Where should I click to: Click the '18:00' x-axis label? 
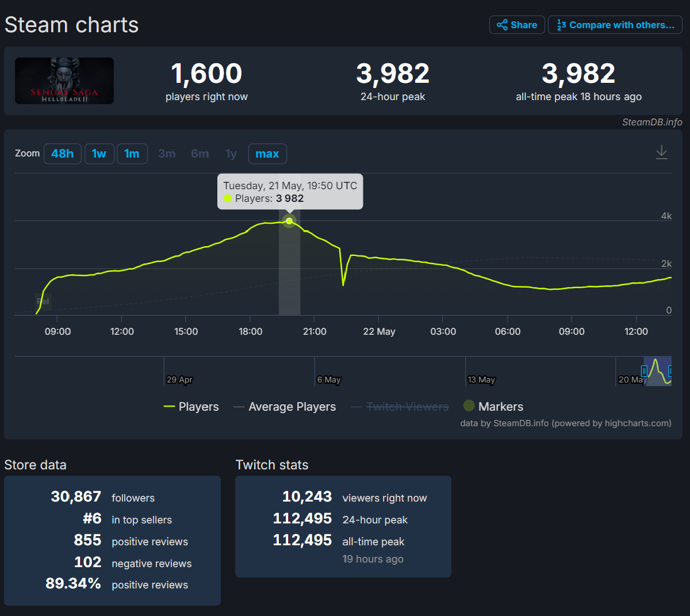click(250, 331)
